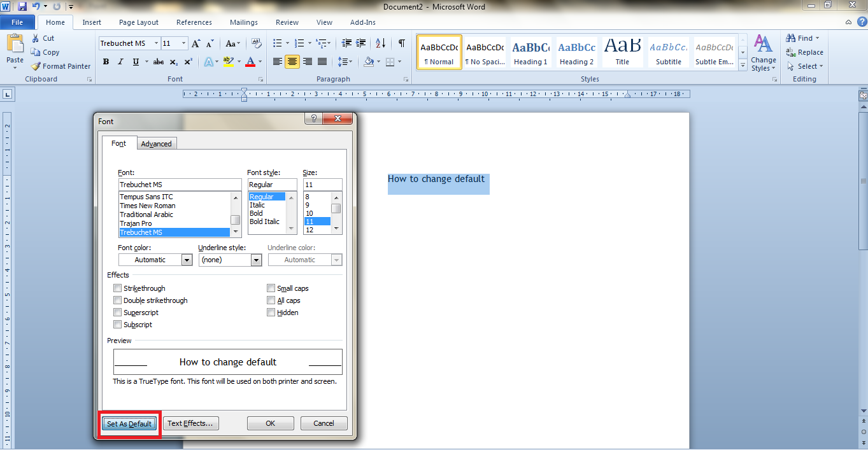868x450 pixels.
Task: Expand the Styles gallery More arrow
Action: (743, 66)
